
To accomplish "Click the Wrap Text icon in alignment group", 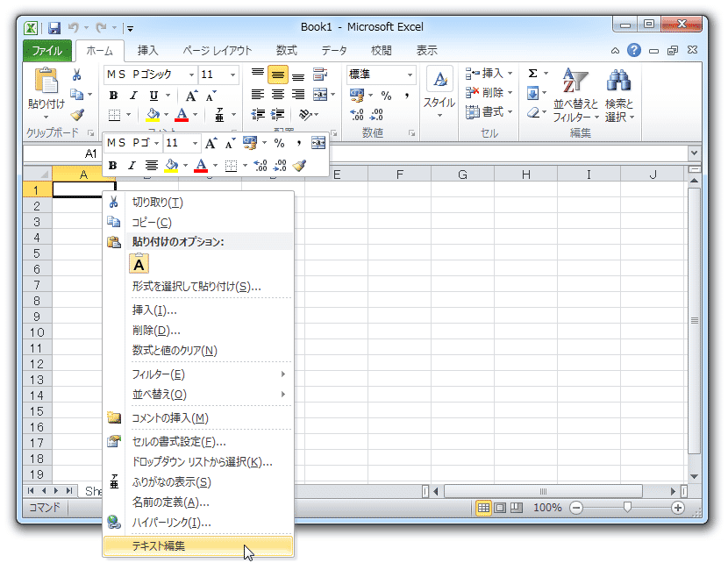I will point(319,75).
